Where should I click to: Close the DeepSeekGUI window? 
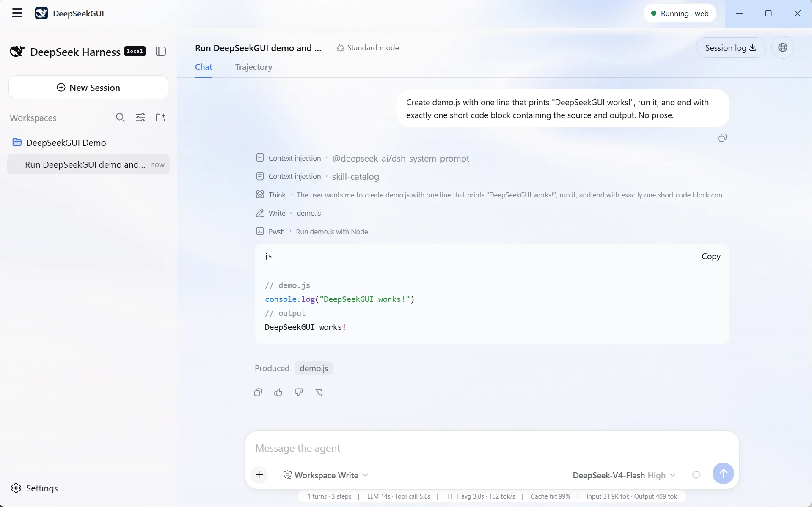click(798, 13)
